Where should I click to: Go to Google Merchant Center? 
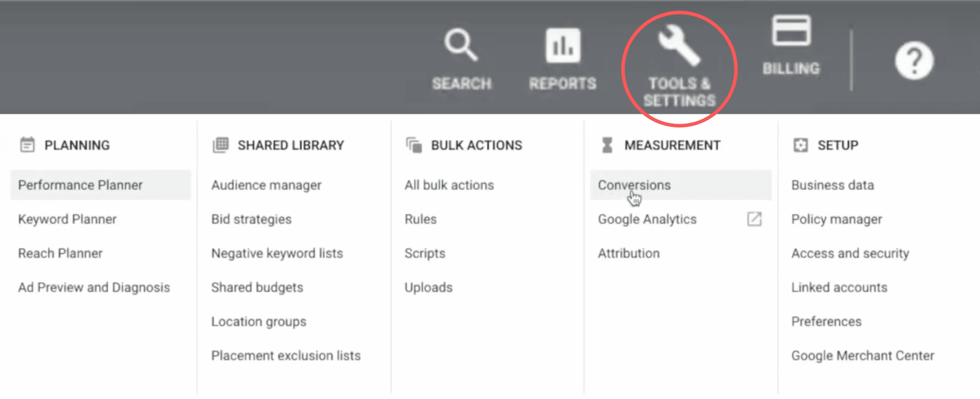(863, 355)
